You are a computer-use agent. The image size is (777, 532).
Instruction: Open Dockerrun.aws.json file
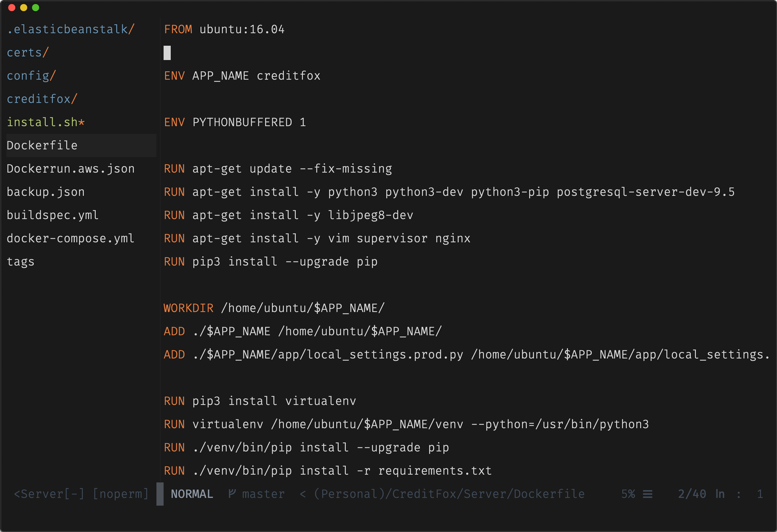pos(71,169)
